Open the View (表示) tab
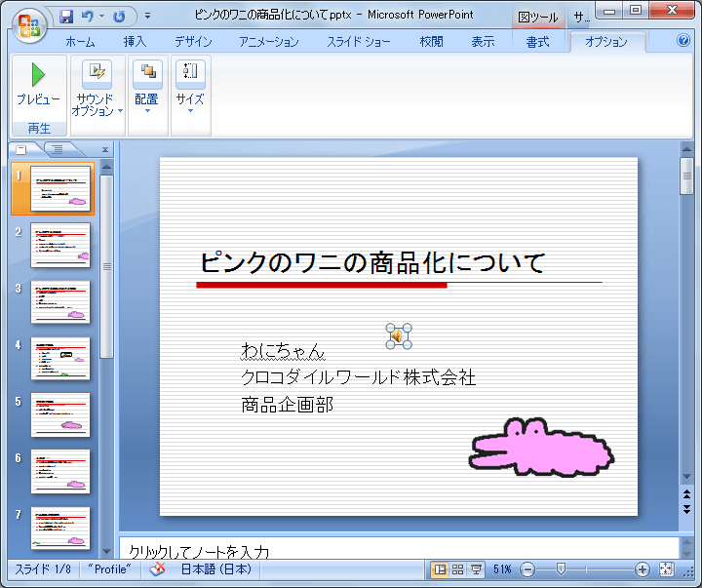This screenshot has width=702, height=588. point(483,42)
